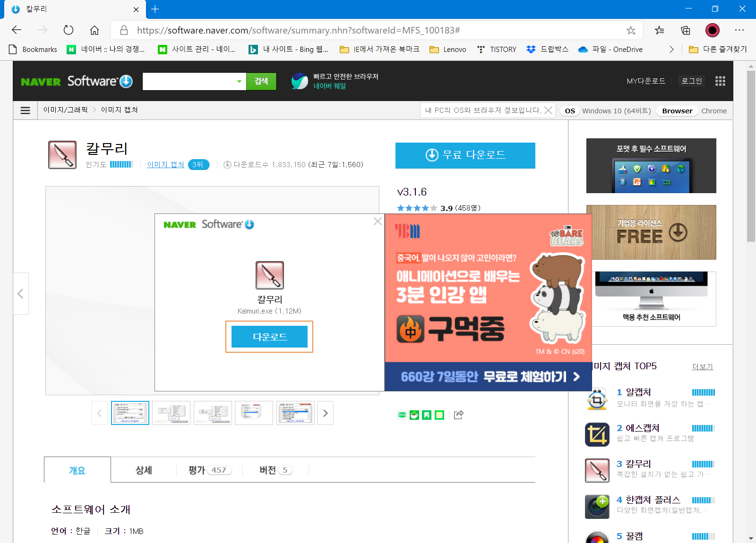The height and width of the screenshot is (543, 756).
Task: Expand the search box dropdown arrow
Action: click(x=239, y=81)
